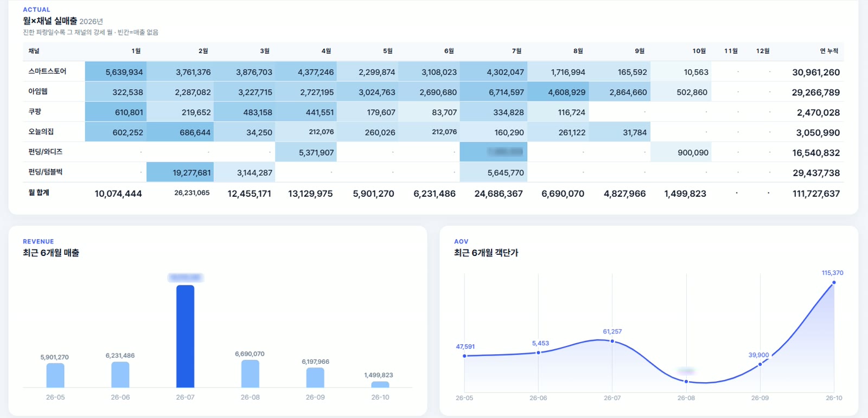This screenshot has height=418, width=868.
Task: Select the 4,377,246 heatmap cell
Action: pyautogui.click(x=306, y=72)
